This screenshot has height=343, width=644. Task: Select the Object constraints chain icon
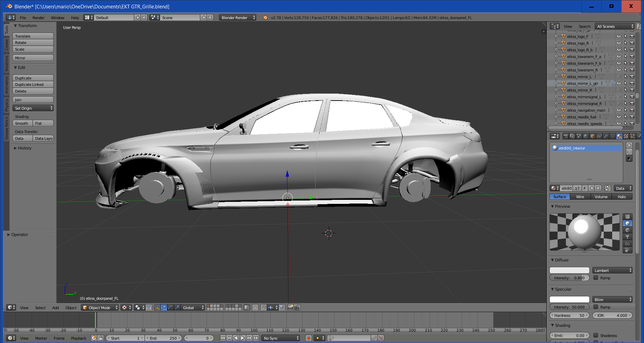point(599,136)
